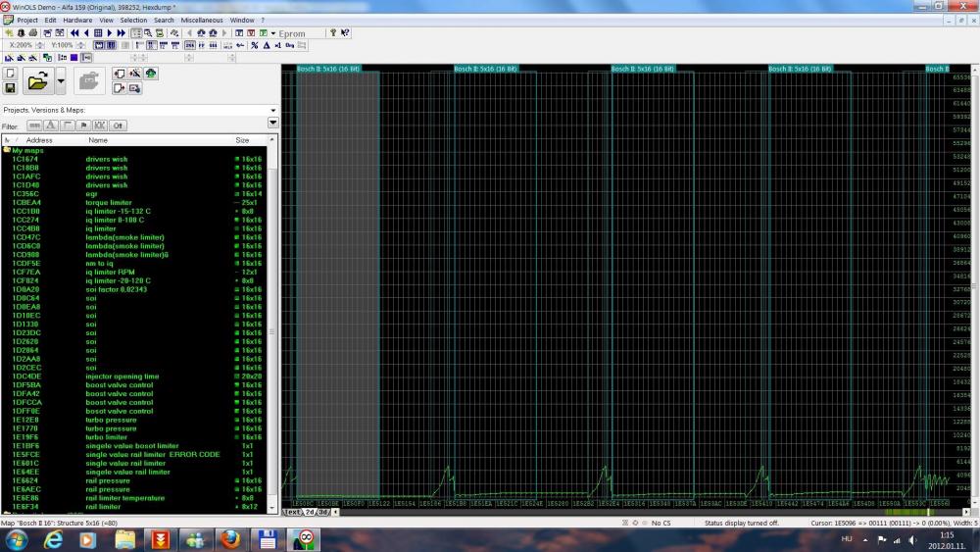Sort maps by the Address column header
980x552 pixels.
click(x=39, y=140)
